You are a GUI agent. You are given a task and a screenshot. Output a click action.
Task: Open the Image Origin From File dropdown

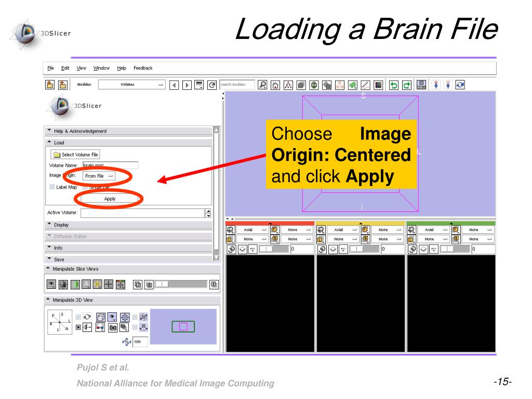[99, 176]
